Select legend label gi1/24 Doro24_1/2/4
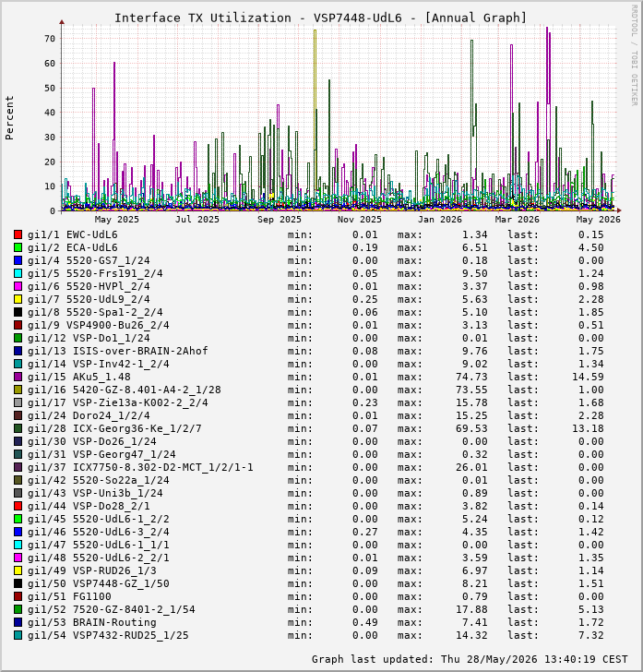643x672 pixels. (89, 415)
